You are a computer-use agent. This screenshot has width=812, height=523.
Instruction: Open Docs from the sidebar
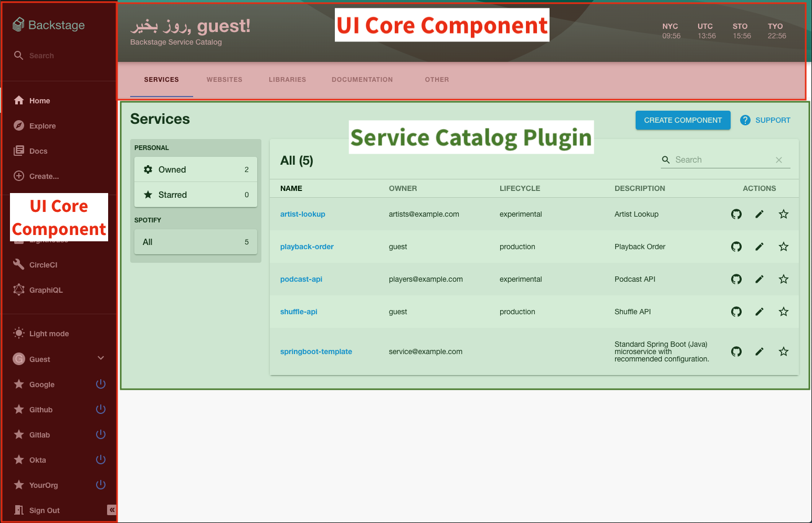(x=38, y=151)
